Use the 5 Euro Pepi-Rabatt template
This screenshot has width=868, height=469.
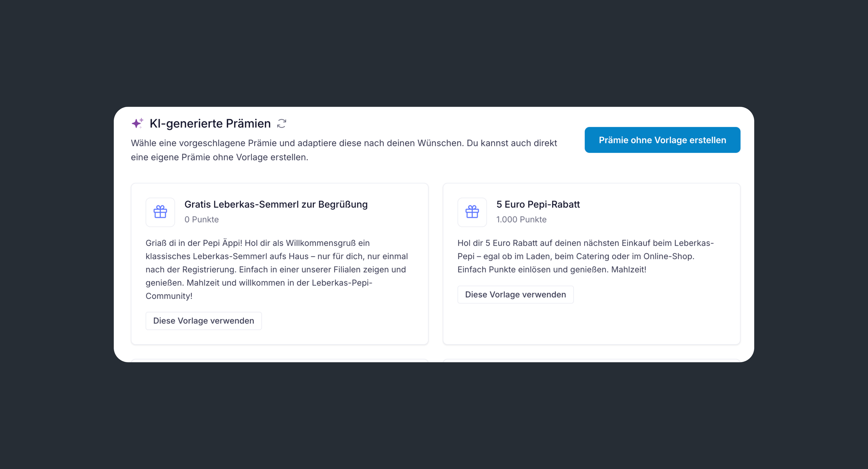[515, 295]
